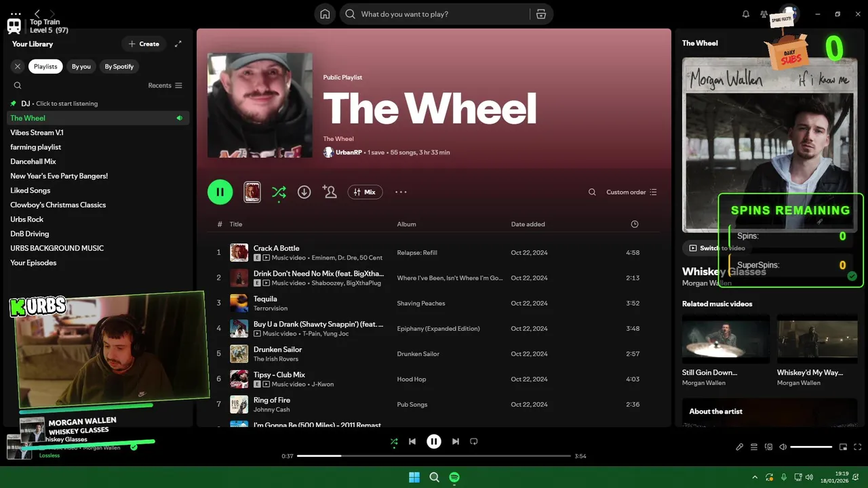Sort by the Album column header
This screenshot has height=488, width=868.
406,224
